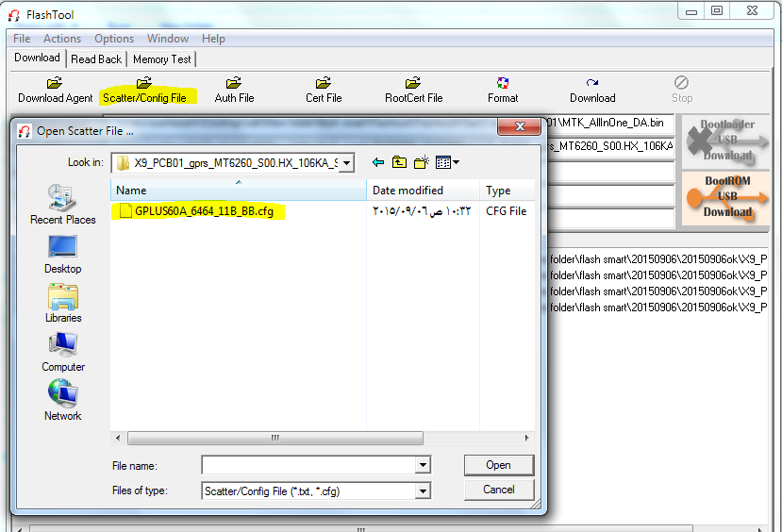
Task: Open the Options menu
Action: 114,39
